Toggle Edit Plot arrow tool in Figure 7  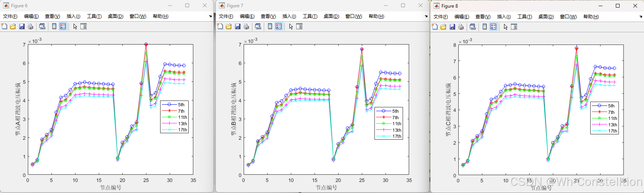pyautogui.click(x=291, y=26)
